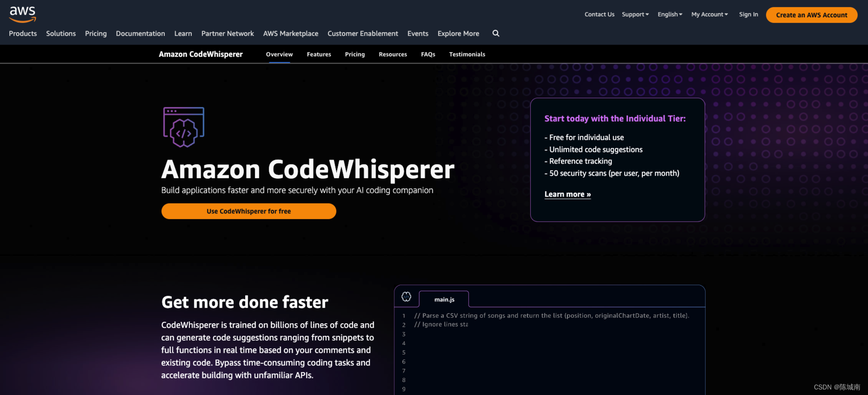
Task: Go to Partner Network
Action: pyautogui.click(x=227, y=33)
